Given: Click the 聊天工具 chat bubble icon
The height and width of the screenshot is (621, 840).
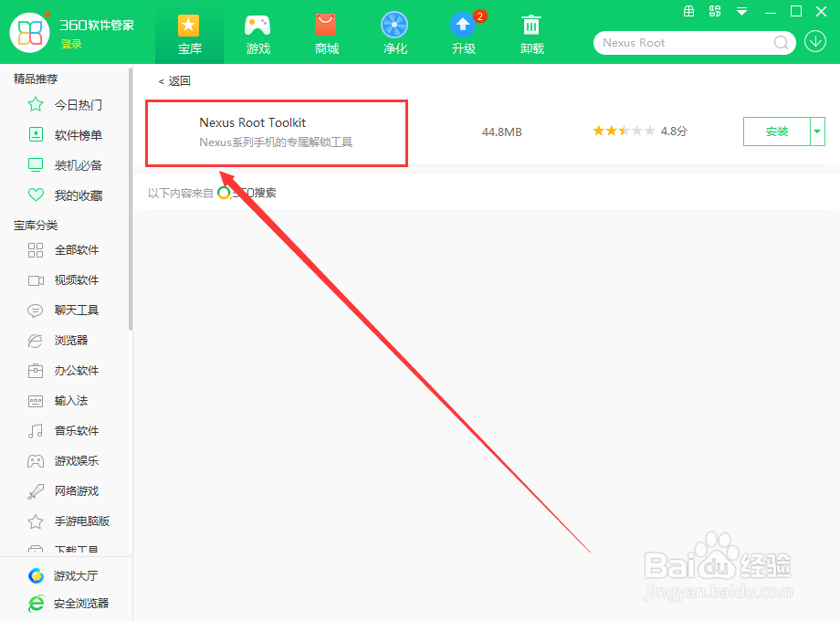Looking at the screenshot, I should [36, 310].
